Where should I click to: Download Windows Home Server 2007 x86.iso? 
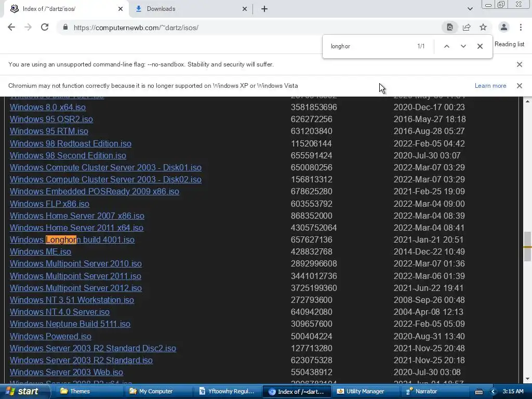pos(77,216)
